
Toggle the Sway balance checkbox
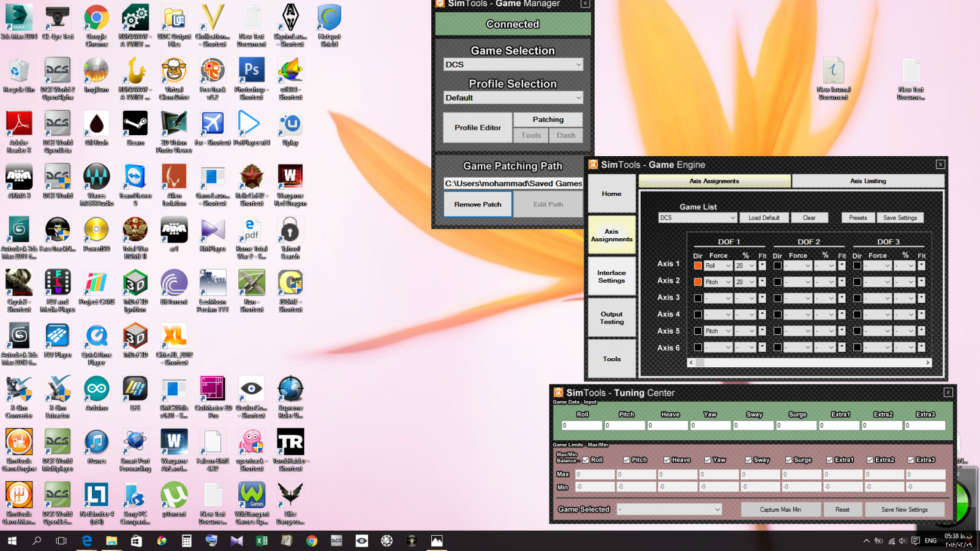(x=748, y=460)
